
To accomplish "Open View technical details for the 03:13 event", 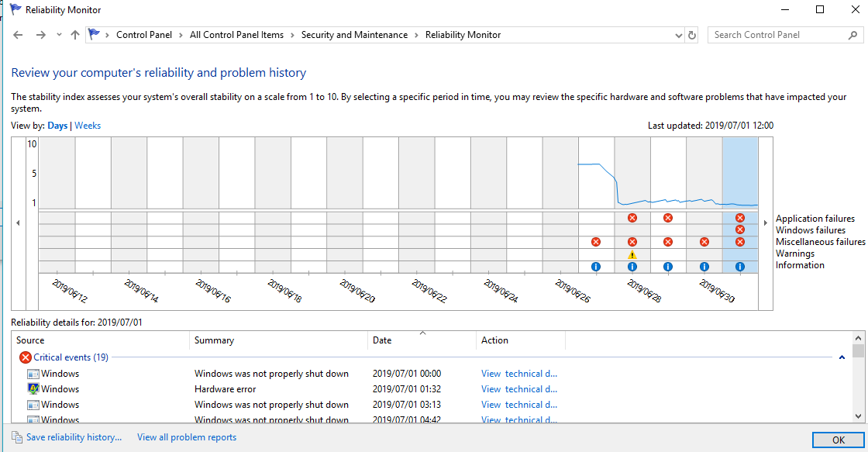I will click(x=519, y=405).
